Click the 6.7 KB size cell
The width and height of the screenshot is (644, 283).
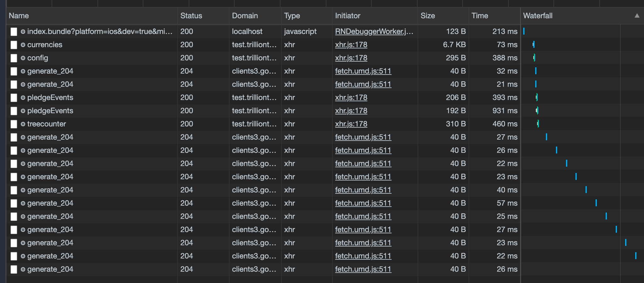point(454,45)
